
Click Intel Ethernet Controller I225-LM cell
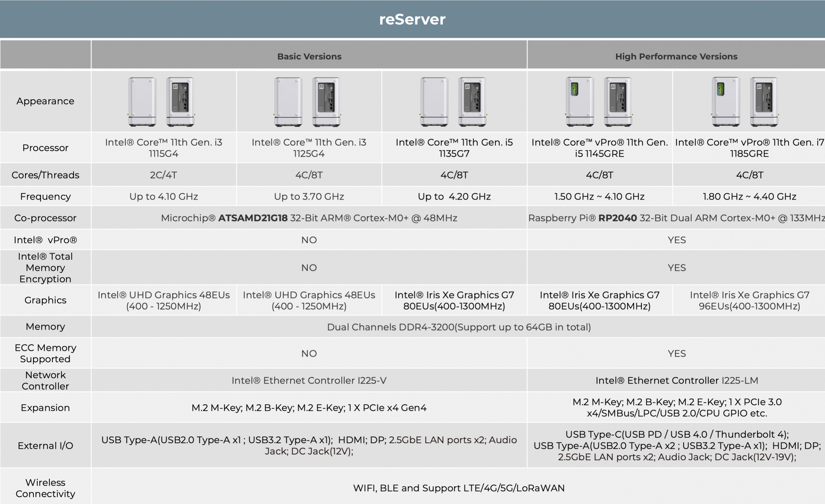point(676,380)
